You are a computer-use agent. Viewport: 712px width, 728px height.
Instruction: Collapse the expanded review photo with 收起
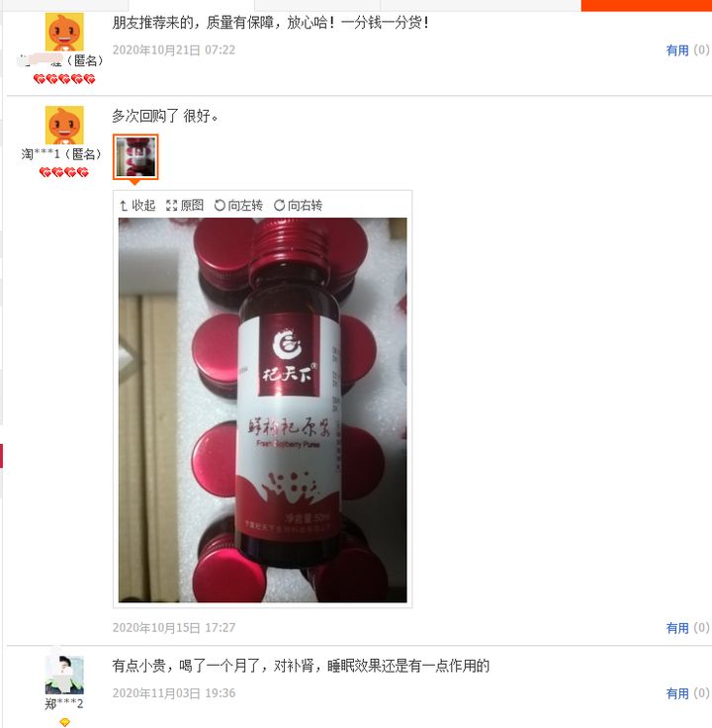[137, 205]
